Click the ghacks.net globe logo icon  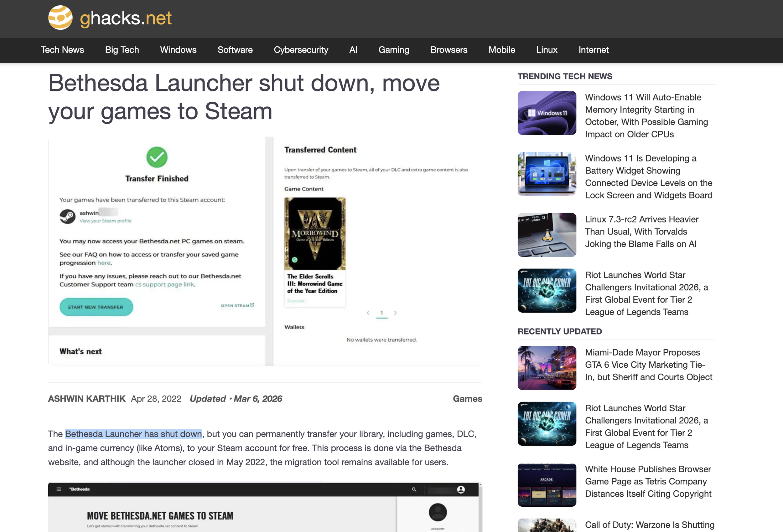(x=60, y=18)
